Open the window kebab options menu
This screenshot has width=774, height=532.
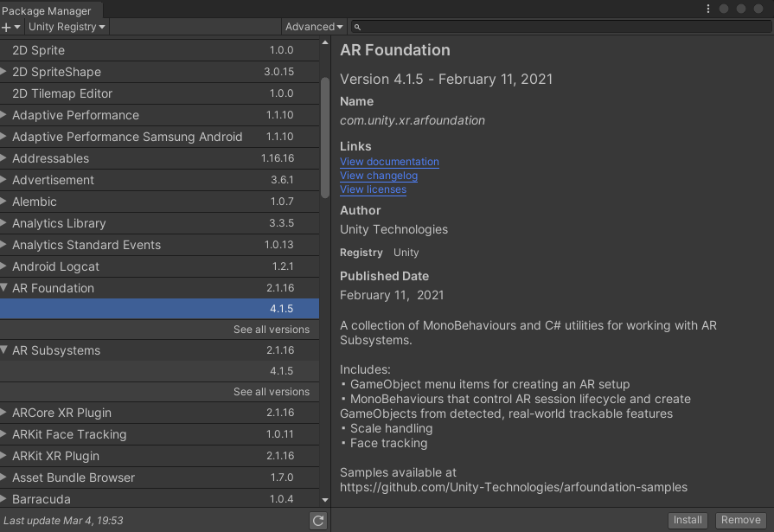pos(708,9)
